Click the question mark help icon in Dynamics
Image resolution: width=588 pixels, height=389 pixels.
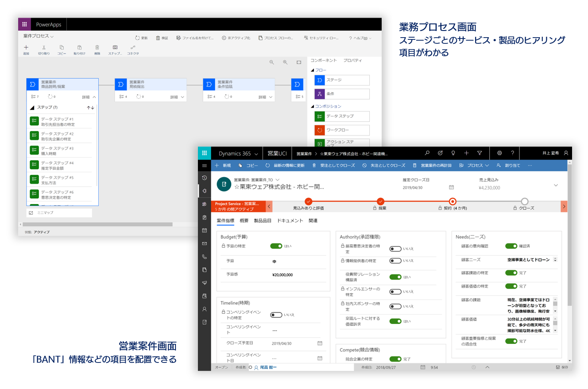coord(512,153)
